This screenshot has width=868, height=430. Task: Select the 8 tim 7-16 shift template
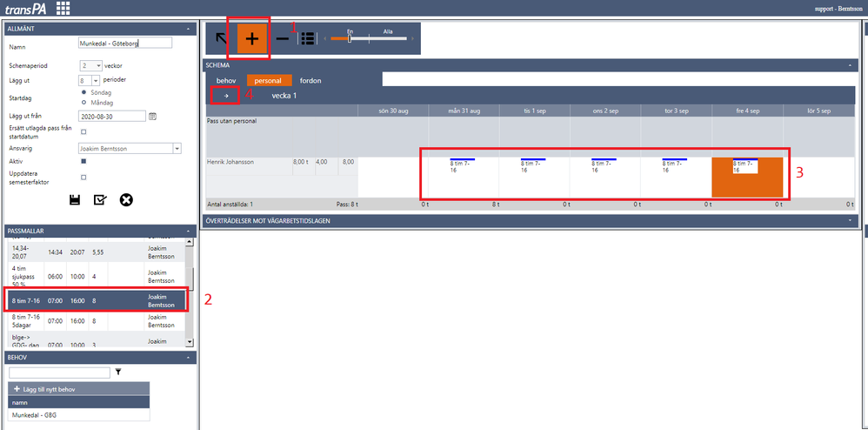pyautogui.click(x=97, y=300)
